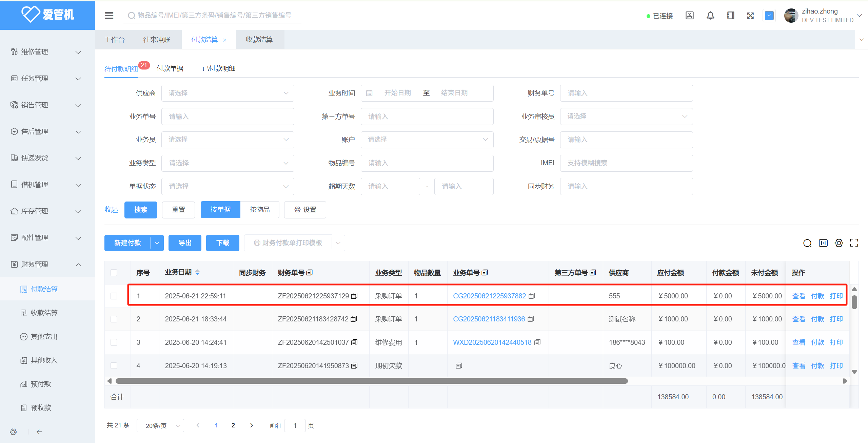This screenshot has height=443, width=868.
Task: Open the notebook icon in top bar
Action: click(x=731, y=16)
